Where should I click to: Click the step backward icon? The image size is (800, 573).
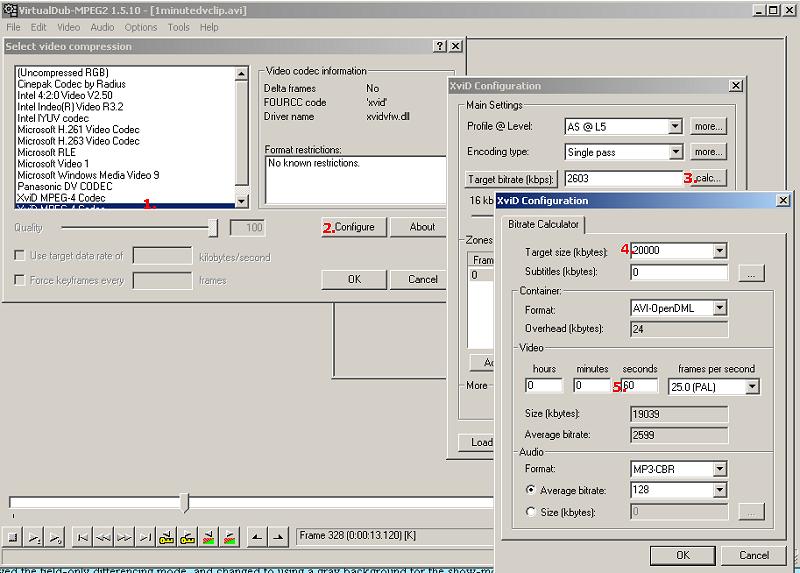(x=103, y=537)
